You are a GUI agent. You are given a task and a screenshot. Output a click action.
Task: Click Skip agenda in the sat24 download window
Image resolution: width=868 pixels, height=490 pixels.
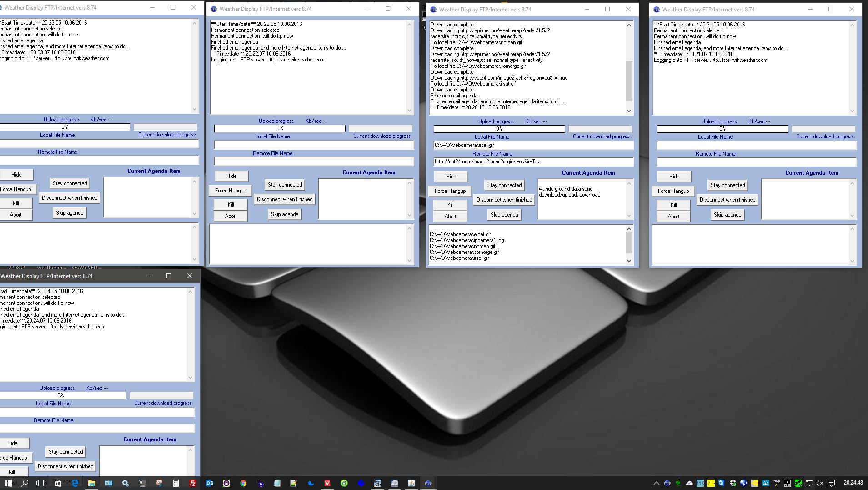click(504, 215)
